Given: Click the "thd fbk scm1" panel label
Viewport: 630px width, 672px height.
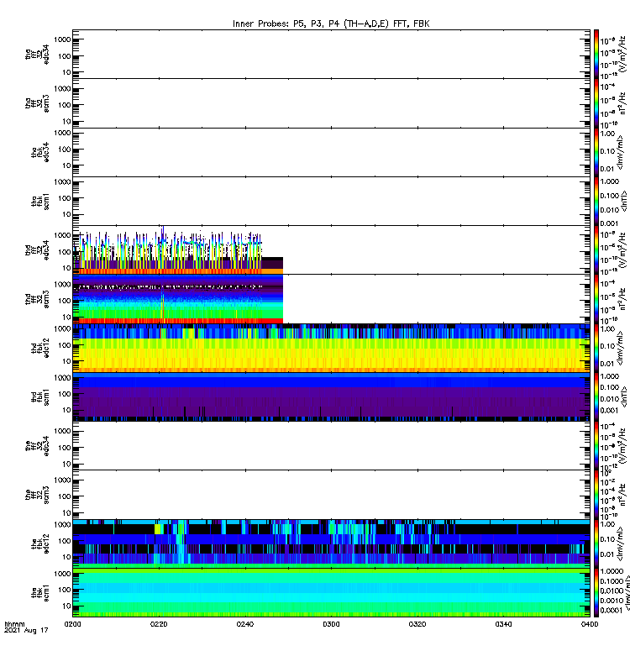Looking at the screenshot, I should (40, 396).
